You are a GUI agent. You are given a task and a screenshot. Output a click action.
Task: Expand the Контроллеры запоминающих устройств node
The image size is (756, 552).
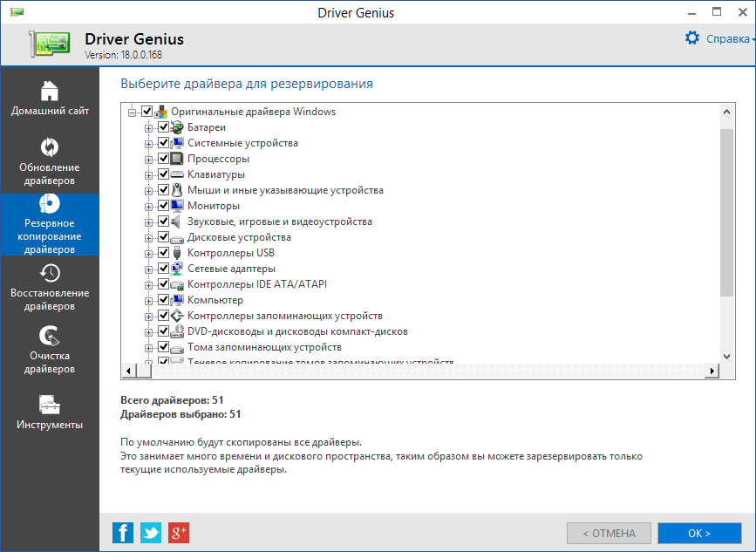(x=148, y=317)
